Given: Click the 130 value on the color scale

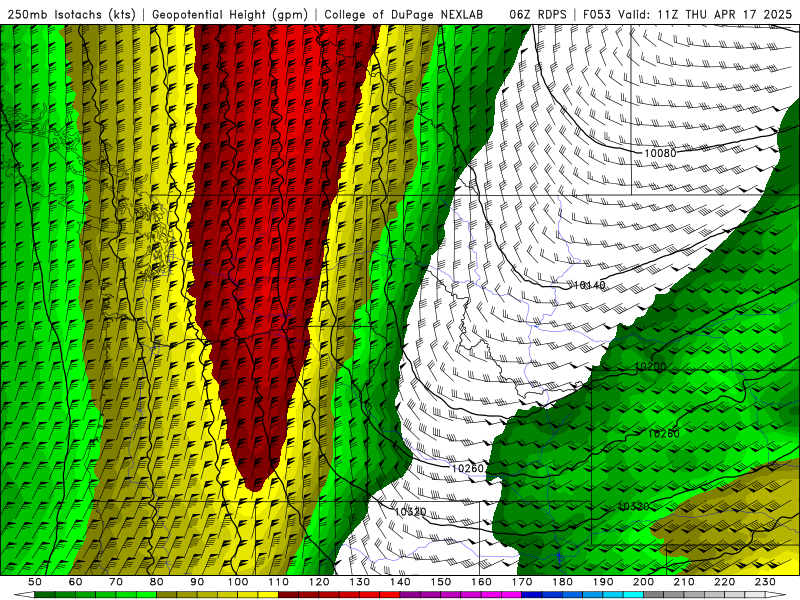Looking at the screenshot, I should pos(360,582).
